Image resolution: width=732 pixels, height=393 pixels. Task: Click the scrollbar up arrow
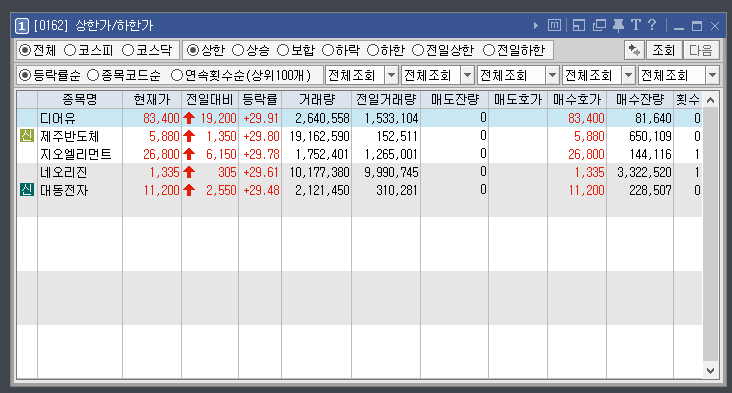point(711,99)
